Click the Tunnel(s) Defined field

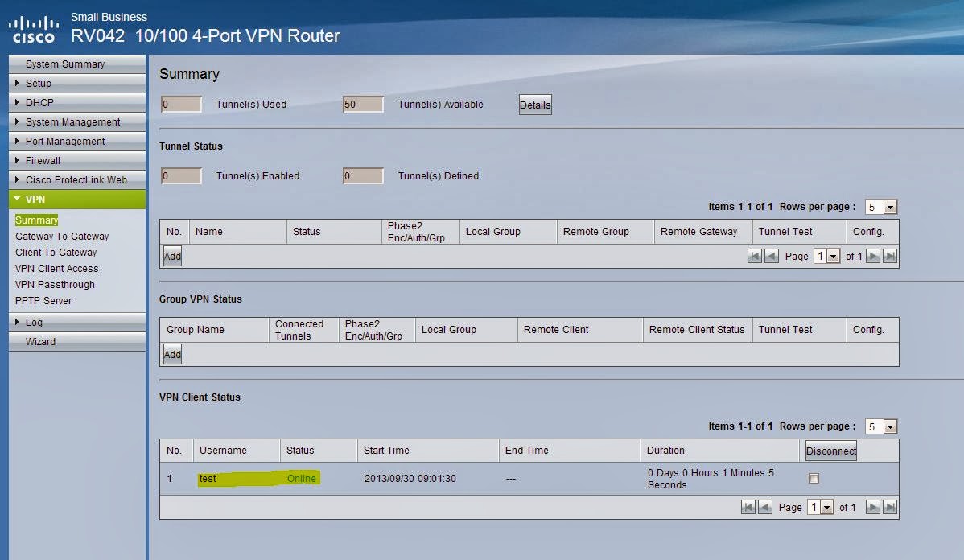click(x=363, y=176)
